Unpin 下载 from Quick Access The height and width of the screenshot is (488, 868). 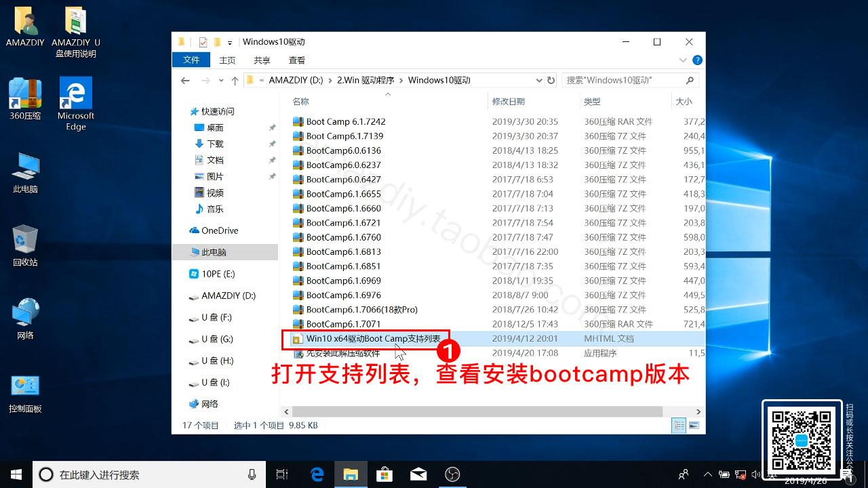click(x=273, y=144)
